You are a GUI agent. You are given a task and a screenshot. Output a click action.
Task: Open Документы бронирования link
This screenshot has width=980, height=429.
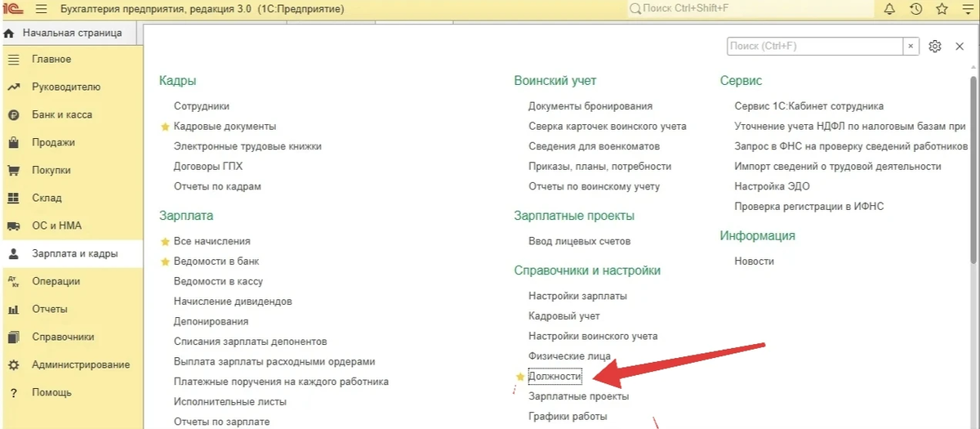(590, 106)
